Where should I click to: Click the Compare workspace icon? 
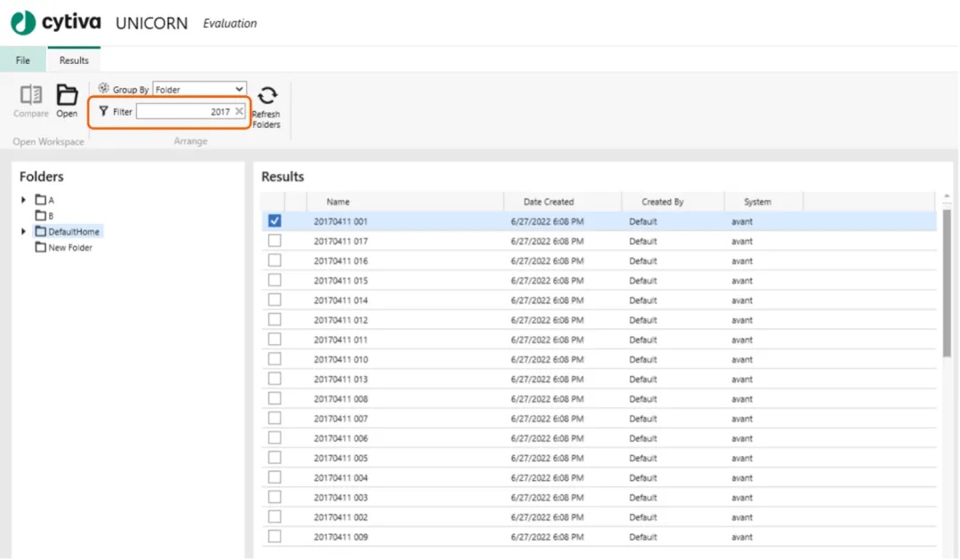pyautogui.click(x=30, y=95)
